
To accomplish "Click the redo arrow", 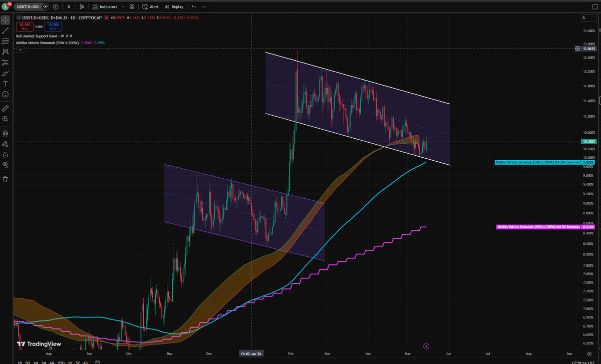I will [203, 7].
